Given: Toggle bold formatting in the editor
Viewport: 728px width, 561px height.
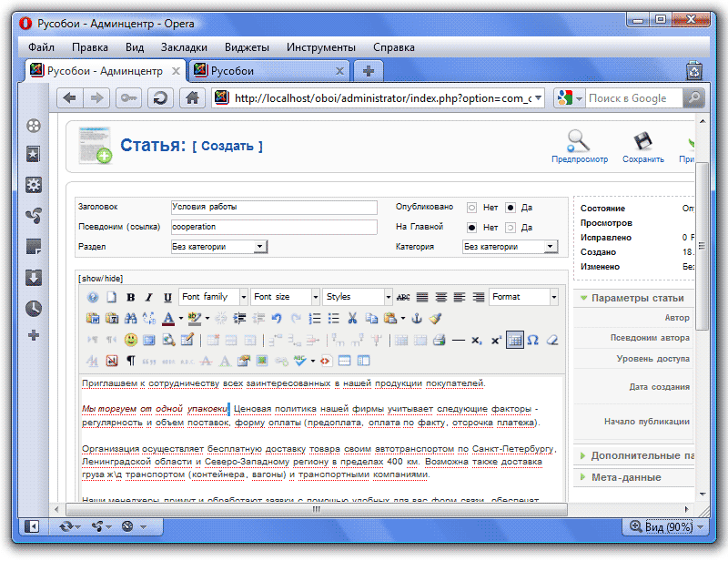Looking at the screenshot, I should click(x=130, y=298).
